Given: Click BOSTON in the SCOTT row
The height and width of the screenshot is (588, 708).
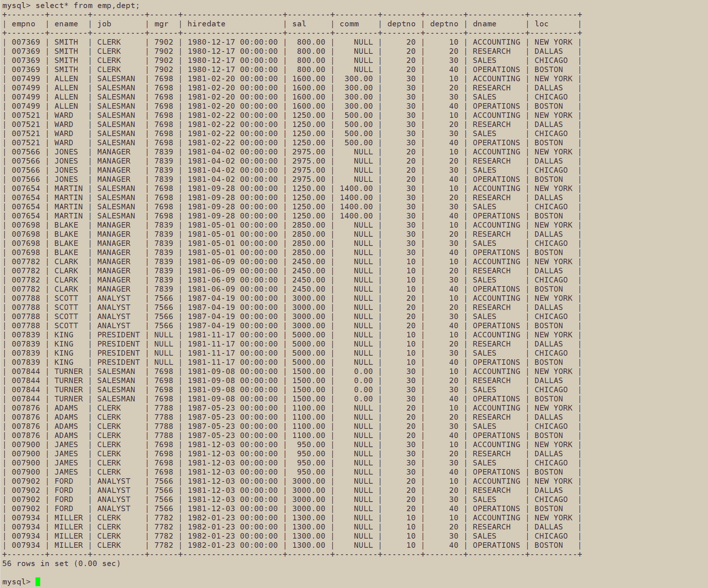Looking at the screenshot, I should click(549, 326).
